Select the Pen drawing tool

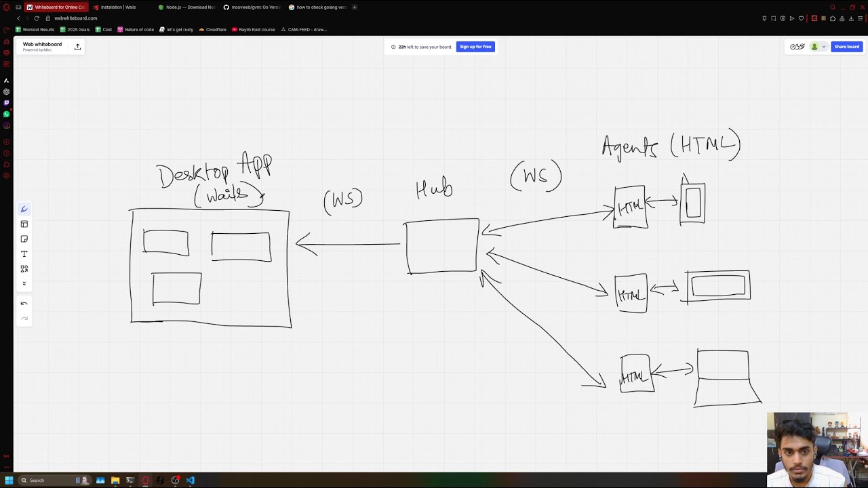24,209
